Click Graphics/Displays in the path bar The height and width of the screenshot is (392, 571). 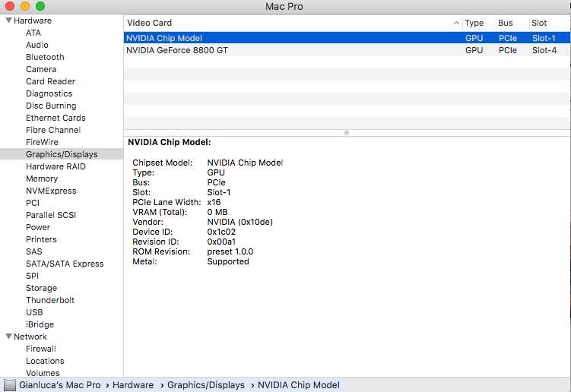(x=206, y=385)
